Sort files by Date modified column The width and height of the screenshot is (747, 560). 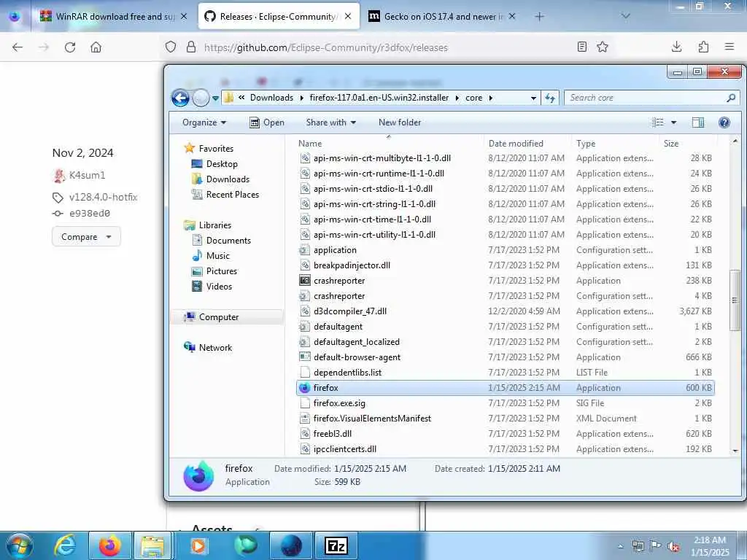[x=516, y=144]
